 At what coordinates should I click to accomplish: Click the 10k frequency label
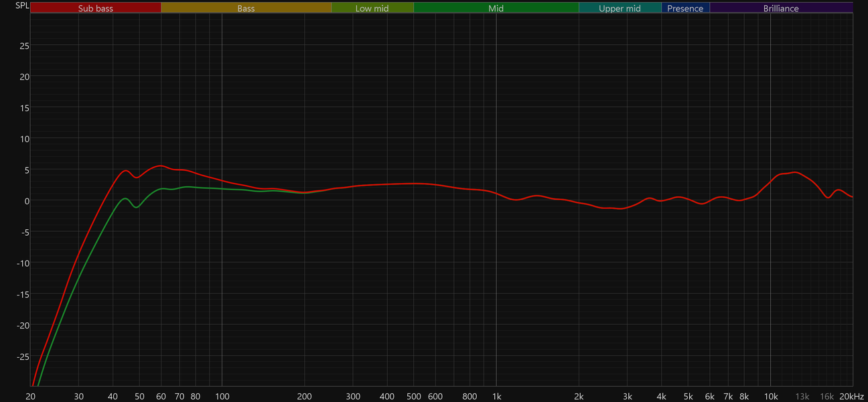tap(771, 396)
